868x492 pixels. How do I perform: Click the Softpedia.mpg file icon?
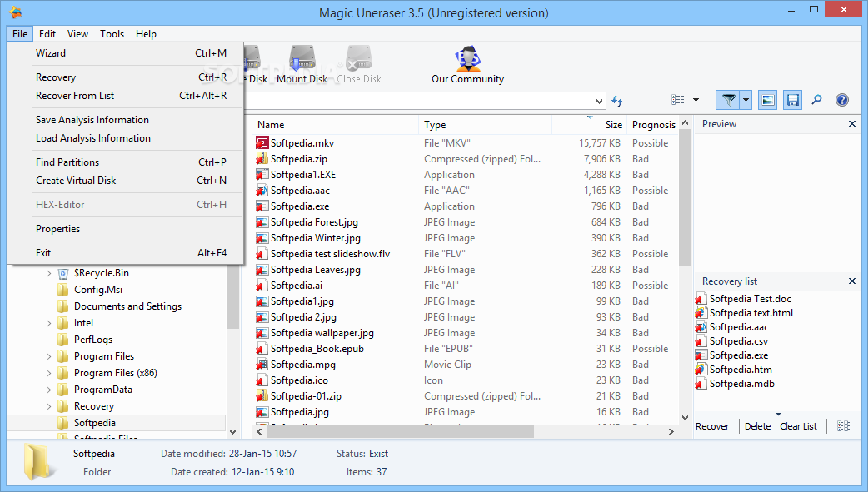pyautogui.click(x=262, y=365)
